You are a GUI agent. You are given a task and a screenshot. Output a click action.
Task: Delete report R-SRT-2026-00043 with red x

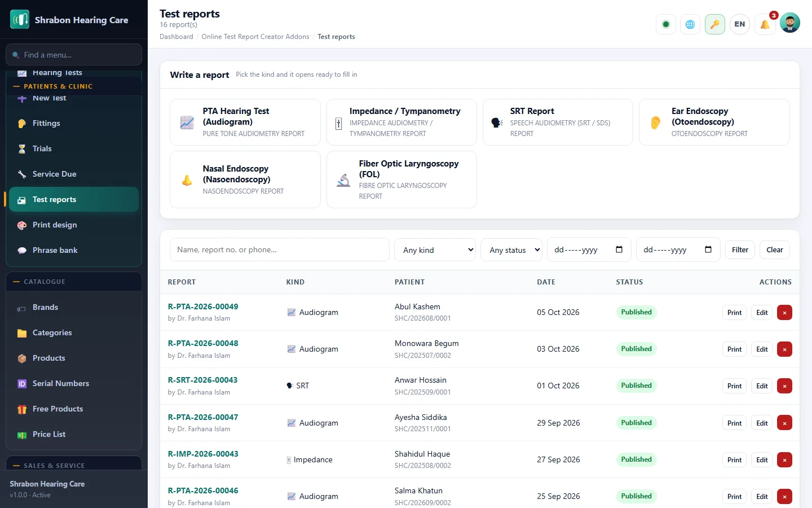tap(784, 386)
